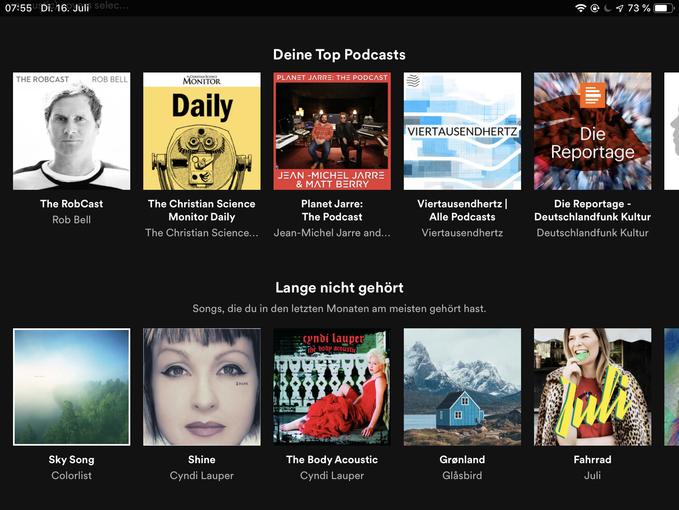
Task: Select 'Fahrrad' track title
Action: click(x=592, y=460)
